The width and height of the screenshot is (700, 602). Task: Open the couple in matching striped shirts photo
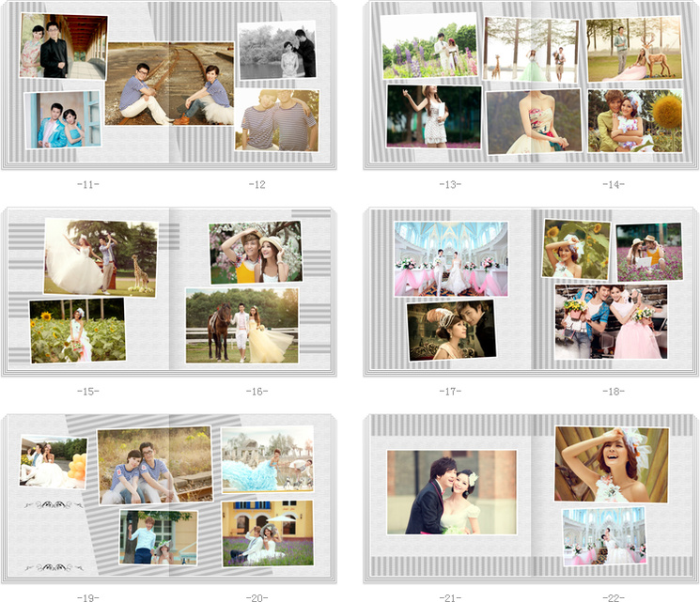(x=276, y=120)
